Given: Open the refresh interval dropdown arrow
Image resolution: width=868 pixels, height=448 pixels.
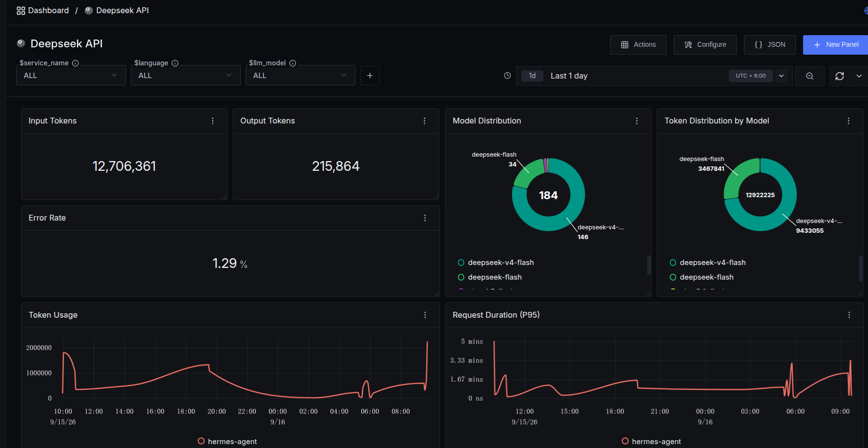Looking at the screenshot, I should coord(859,76).
